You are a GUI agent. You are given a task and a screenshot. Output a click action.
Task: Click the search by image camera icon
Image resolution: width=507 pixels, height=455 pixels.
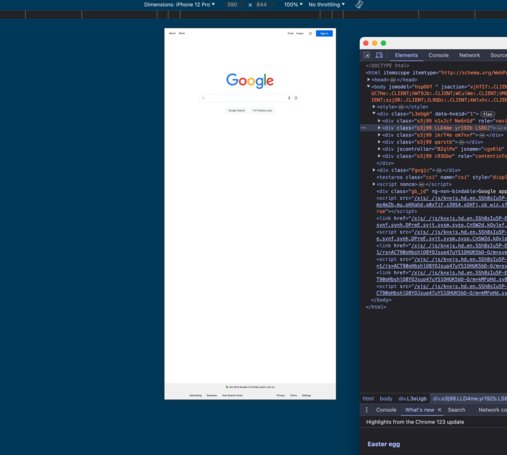click(x=296, y=98)
